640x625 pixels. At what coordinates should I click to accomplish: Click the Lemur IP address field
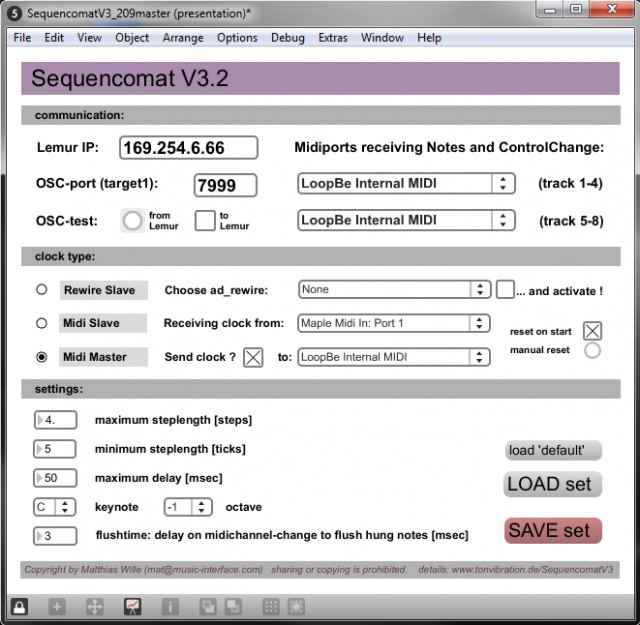pyautogui.click(x=188, y=148)
